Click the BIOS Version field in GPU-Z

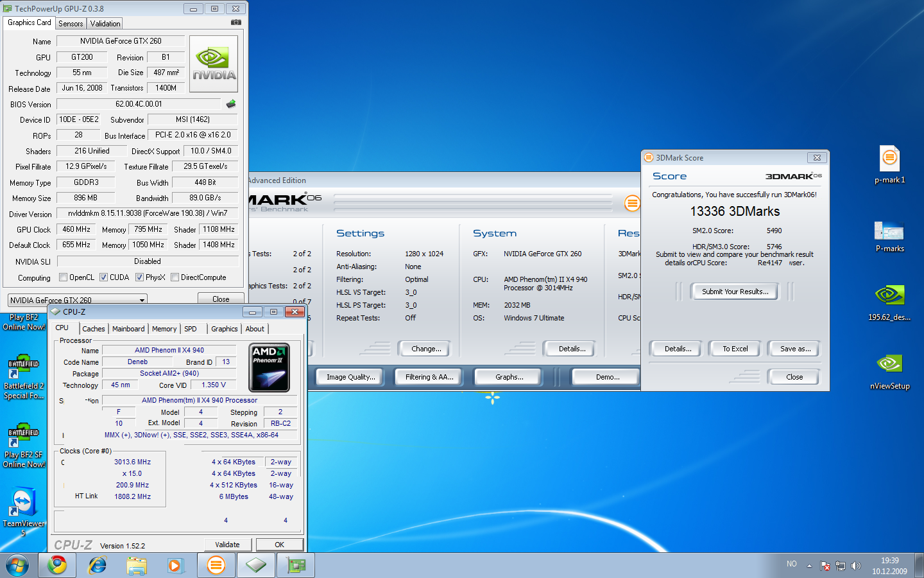pyautogui.click(x=139, y=103)
